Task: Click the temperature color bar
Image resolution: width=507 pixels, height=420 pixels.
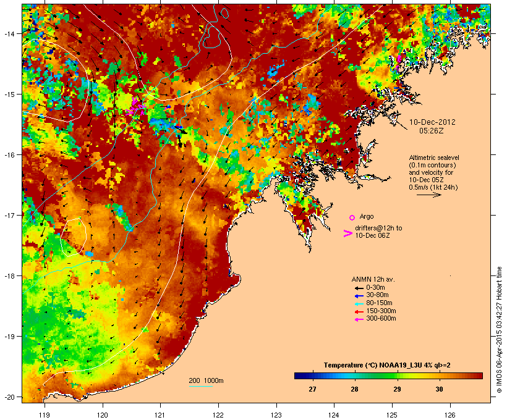Action: tap(388, 376)
